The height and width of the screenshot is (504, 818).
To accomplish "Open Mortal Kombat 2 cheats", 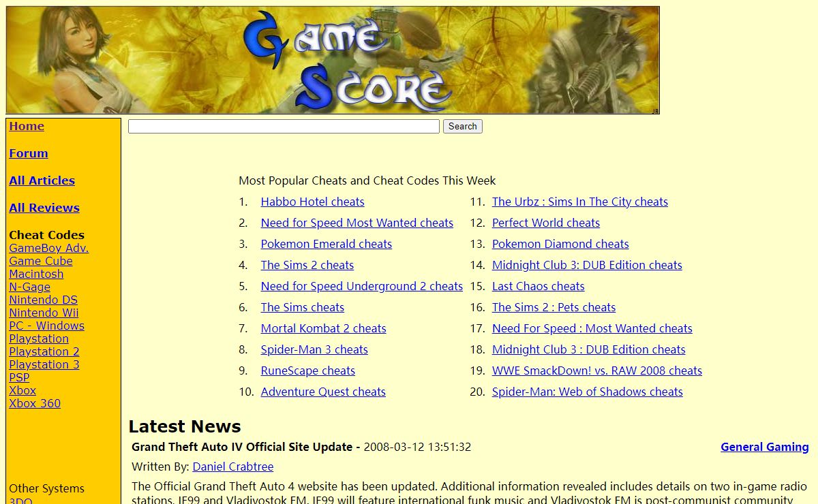I will 323,328.
